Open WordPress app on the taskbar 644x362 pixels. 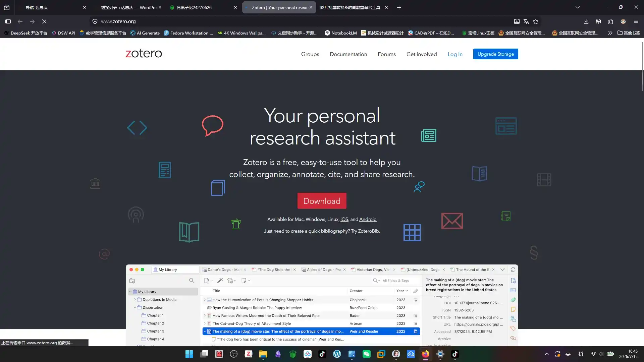[x=337, y=354]
